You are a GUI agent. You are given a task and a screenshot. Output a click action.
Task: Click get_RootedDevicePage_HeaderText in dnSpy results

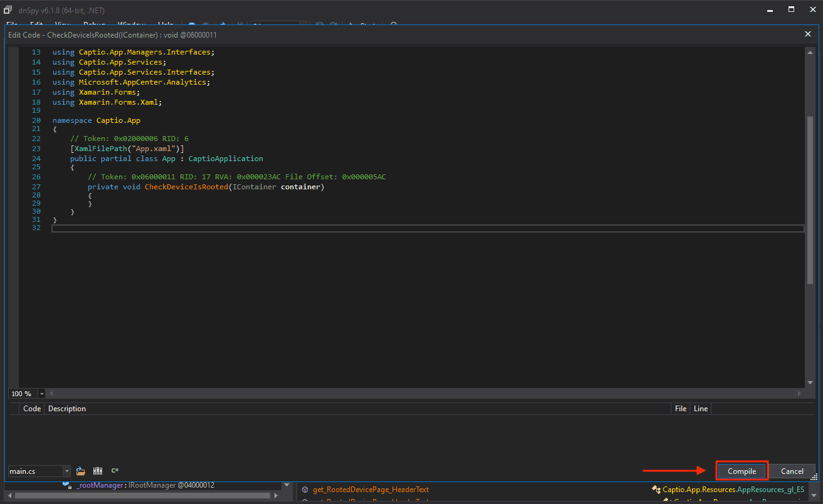pos(371,490)
